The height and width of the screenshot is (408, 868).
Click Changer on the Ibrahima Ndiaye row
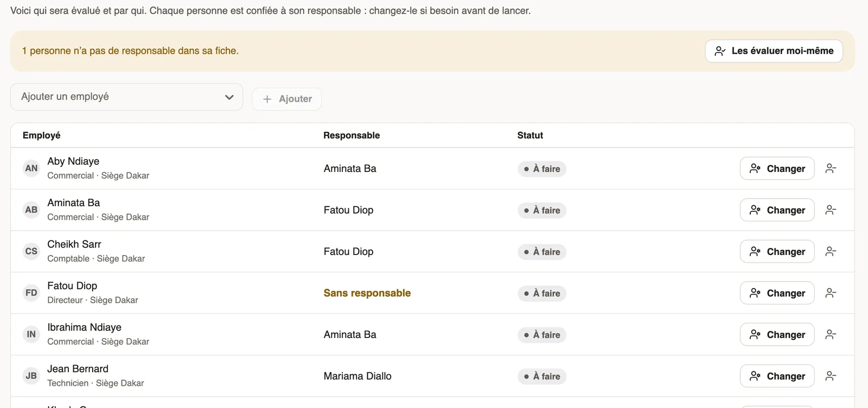777,335
